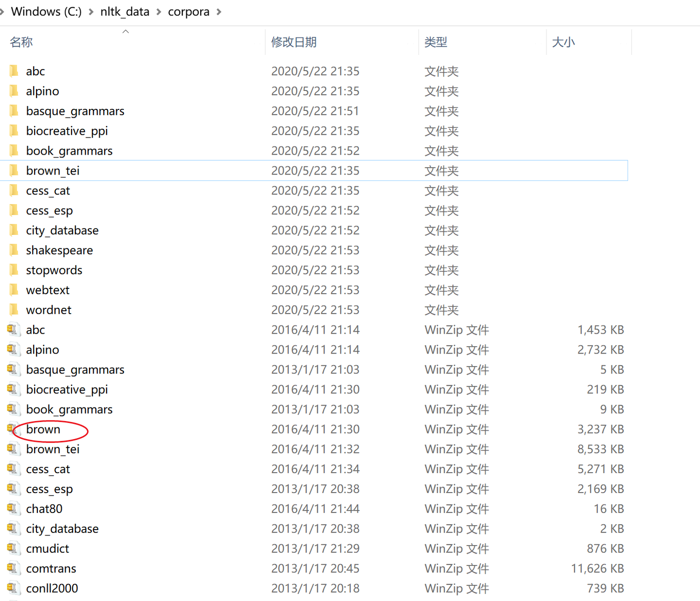Sort files by 大小 column

pyautogui.click(x=563, y=42)
